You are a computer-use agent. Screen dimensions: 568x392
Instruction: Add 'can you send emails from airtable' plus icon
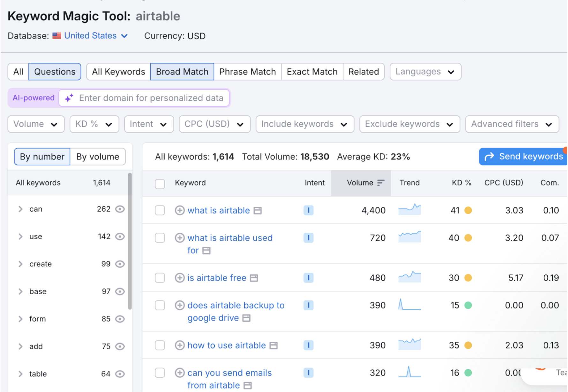(180, 373)
